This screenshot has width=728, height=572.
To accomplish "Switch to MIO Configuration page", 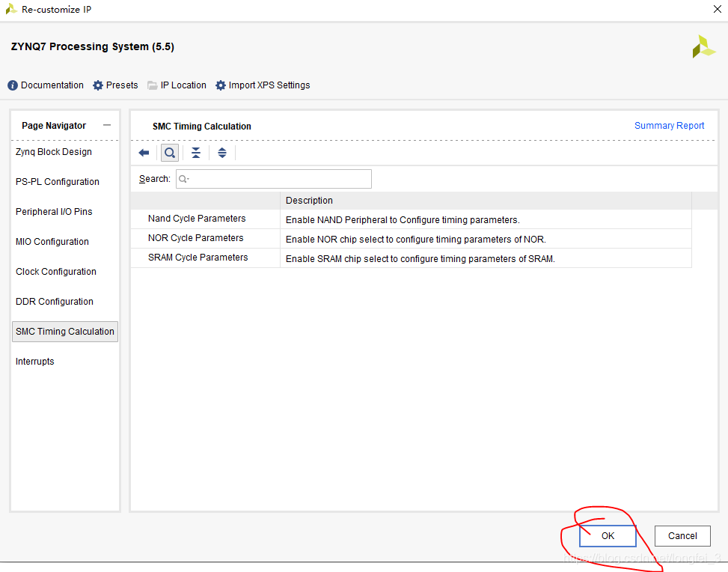I will click(52, 242).
